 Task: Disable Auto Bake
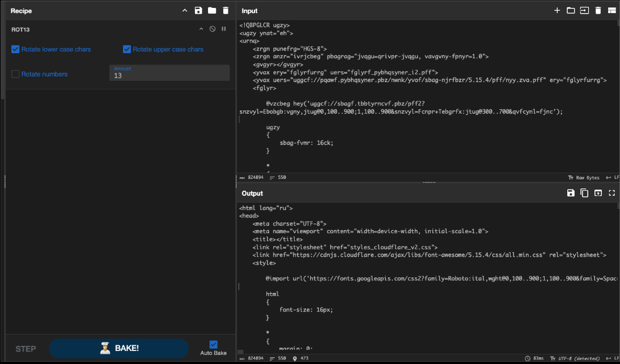[x=213, y=344]
